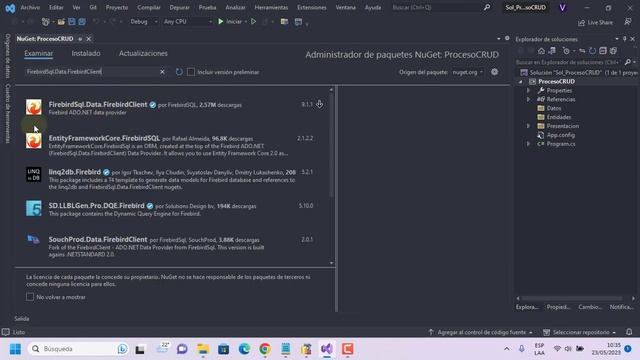Open File Explorer from the taskbar
Image resolution: width=640 pixels, height=360 pixels.
(x=203, y=349)
